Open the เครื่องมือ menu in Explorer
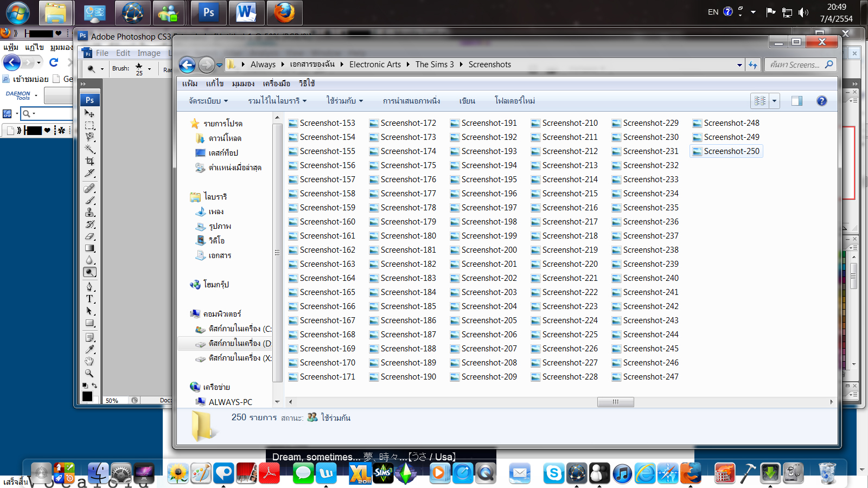This screenshot has width=868, height=488. point(277,84)
